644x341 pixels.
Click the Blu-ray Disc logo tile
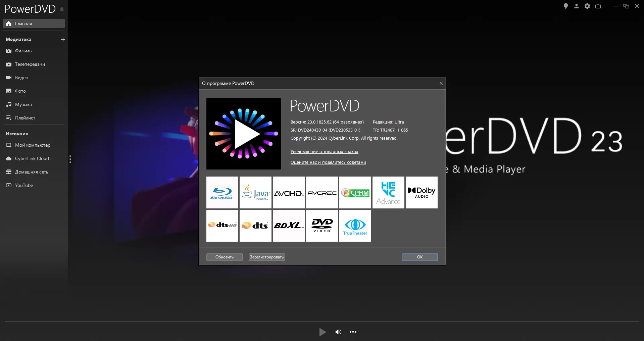click(222, 193)
